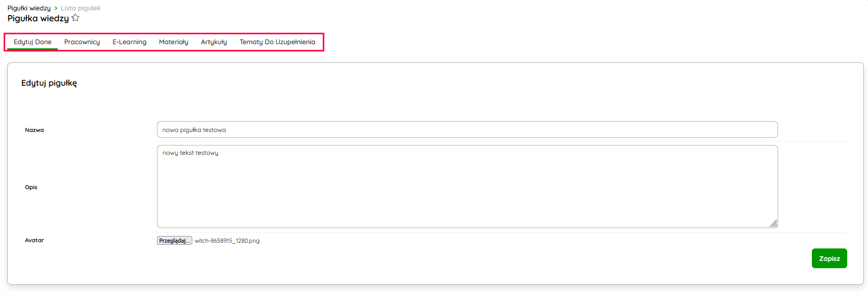Open the Artykuły tab
The width and height of the screenshot is (868, 303).
(x=214, y=42)
